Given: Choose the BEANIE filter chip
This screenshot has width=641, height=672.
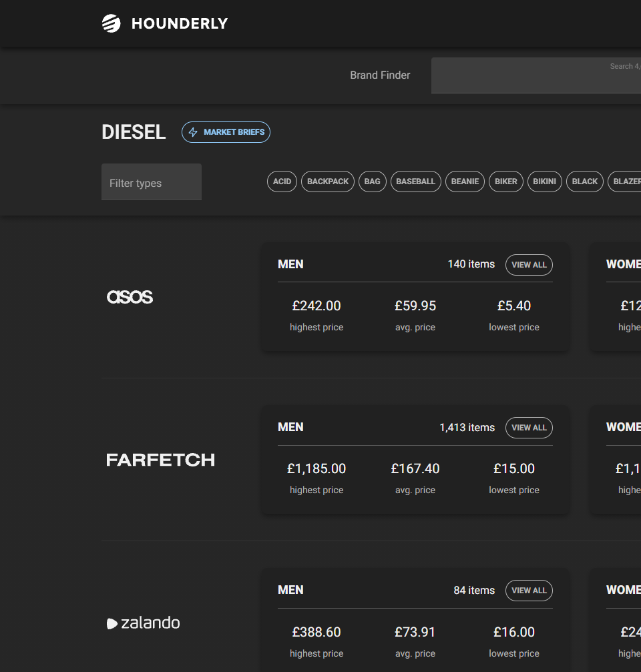Looking at the screenshot, I should click(x=465, y=182).
